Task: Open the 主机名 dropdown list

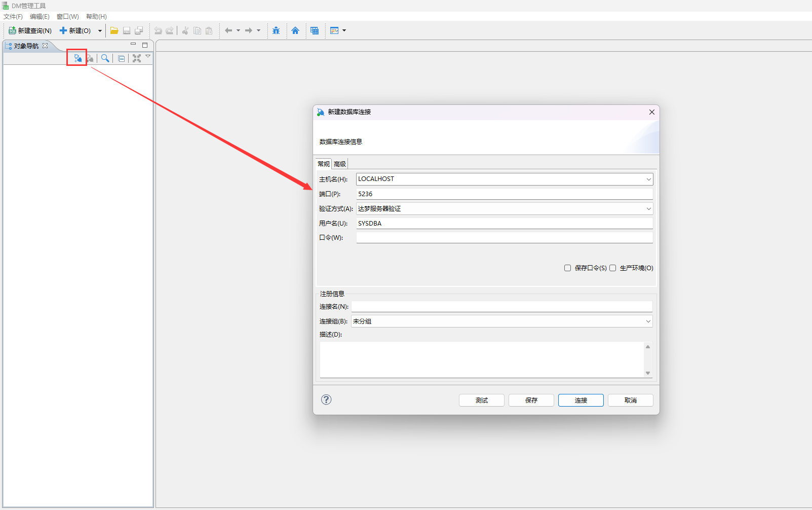Action: 648,179
